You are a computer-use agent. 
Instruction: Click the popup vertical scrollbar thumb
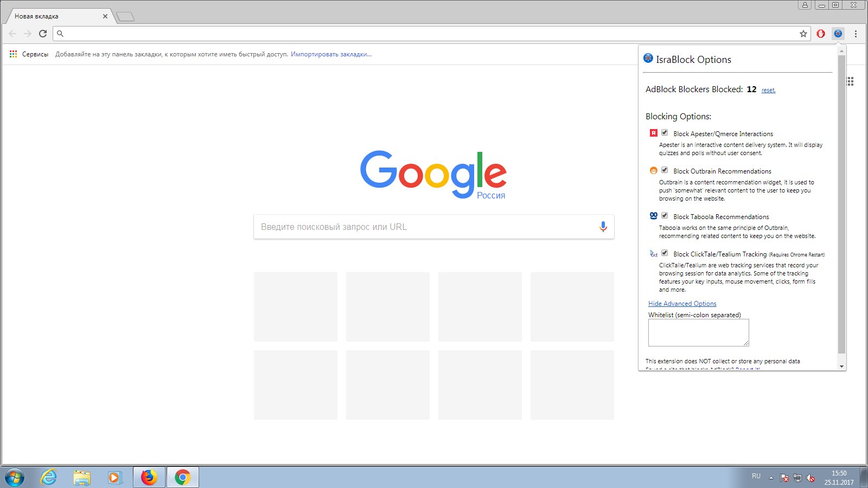842,204
